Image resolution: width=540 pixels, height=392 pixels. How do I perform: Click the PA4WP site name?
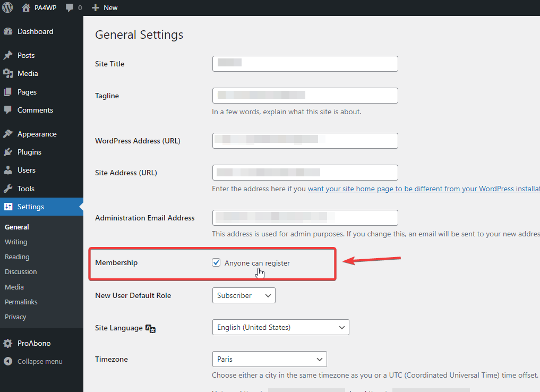pyautogui.click(x=46, y=7)
